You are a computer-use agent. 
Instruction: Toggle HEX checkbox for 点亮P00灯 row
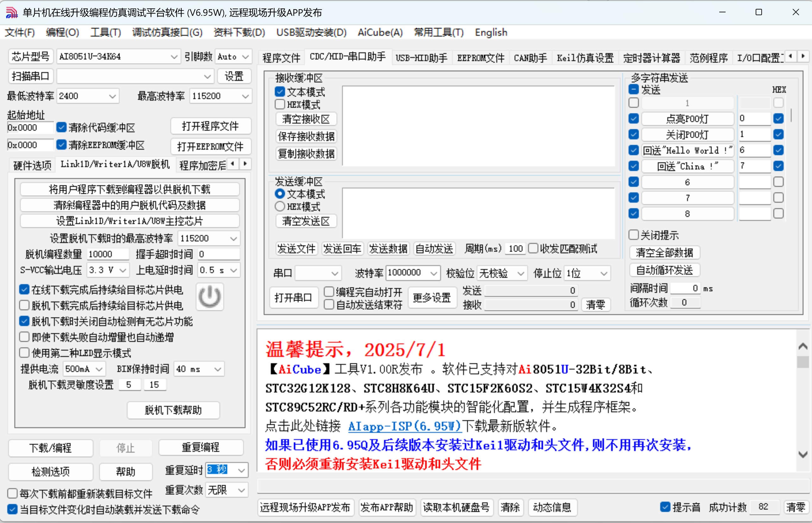[778, 118]
